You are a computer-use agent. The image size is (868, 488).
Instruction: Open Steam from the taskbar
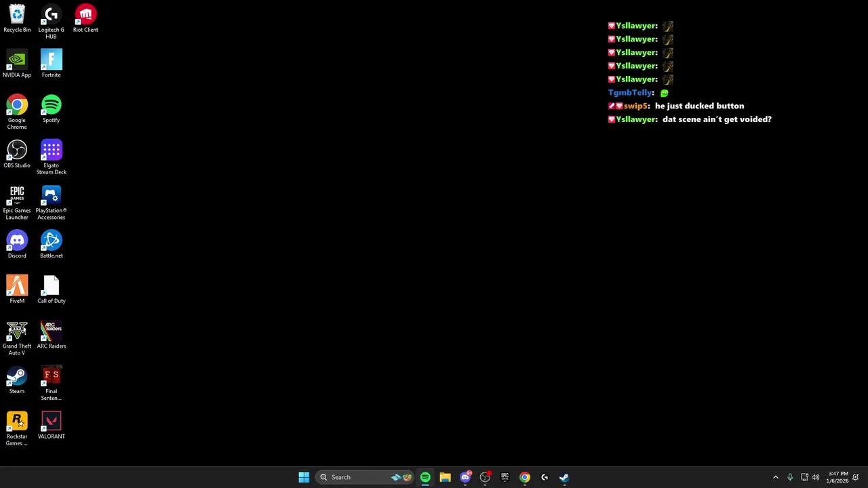click(564, 477)
